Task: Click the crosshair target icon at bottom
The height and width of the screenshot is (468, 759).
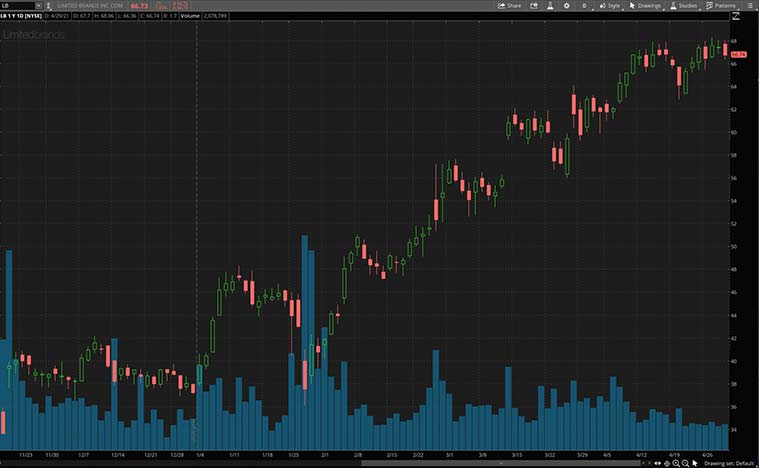Action: click(667, 463)
